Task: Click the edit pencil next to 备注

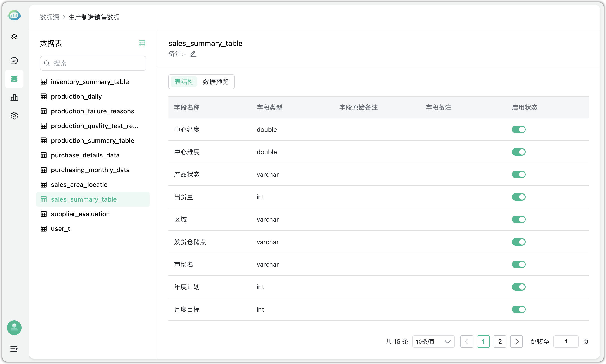Action: point(193,54)
